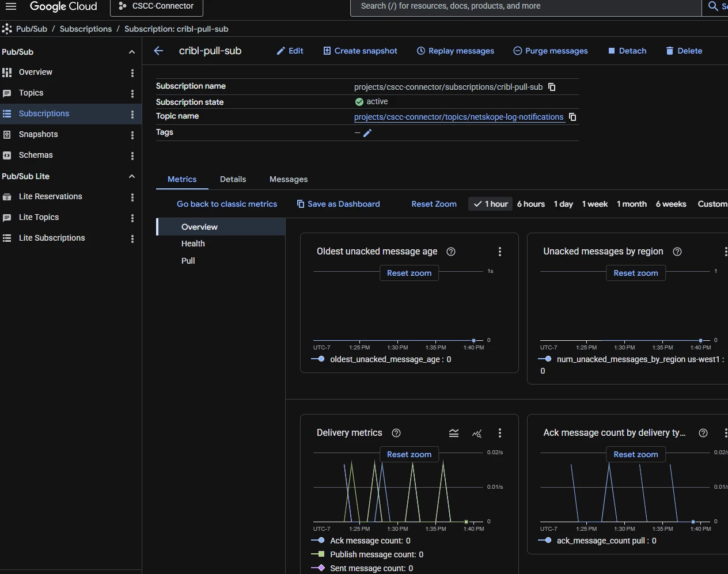Save metrics as Dashboard

(x=338, y=204)
